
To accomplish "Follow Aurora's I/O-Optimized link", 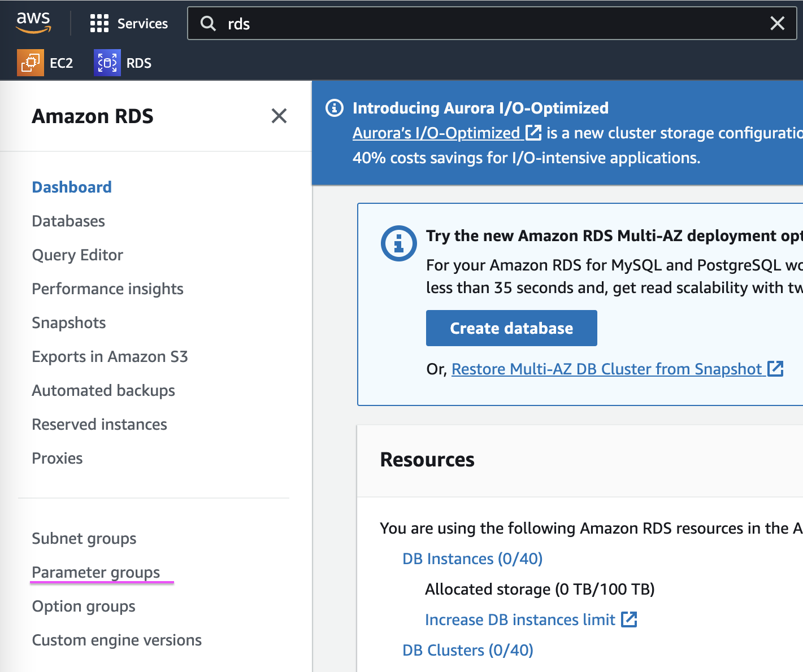I will point(436,133).
